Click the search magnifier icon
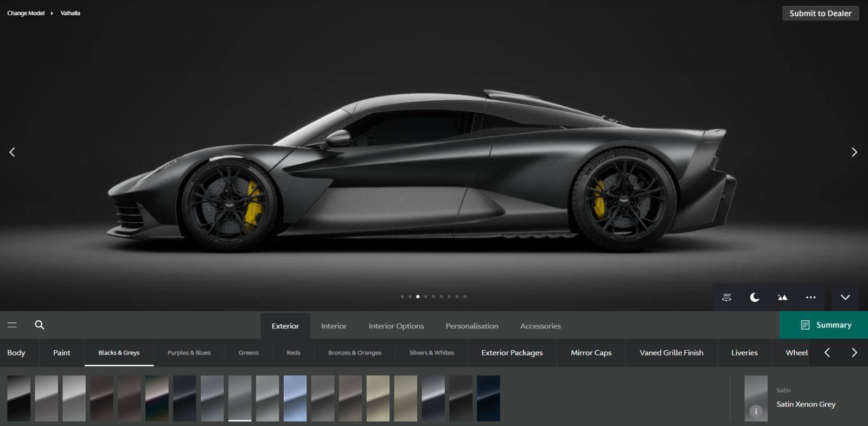868x426 pixels. pos(40,325)
